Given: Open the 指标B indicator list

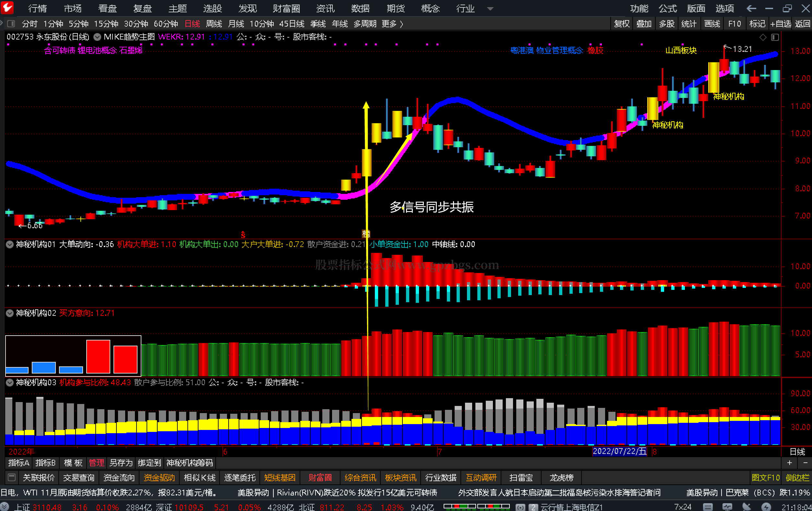Looking at the screenshot, I should click(x=45, y=463).
